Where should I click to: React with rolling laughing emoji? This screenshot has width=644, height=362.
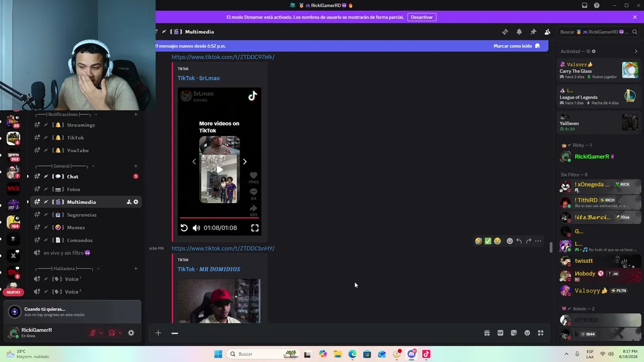click(478, 241)
